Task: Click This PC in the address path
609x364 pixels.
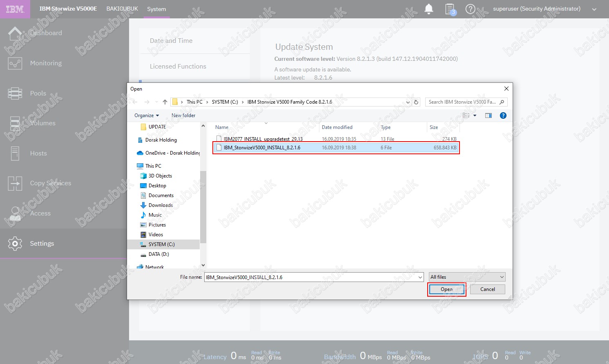Action: tap(194, 102)
